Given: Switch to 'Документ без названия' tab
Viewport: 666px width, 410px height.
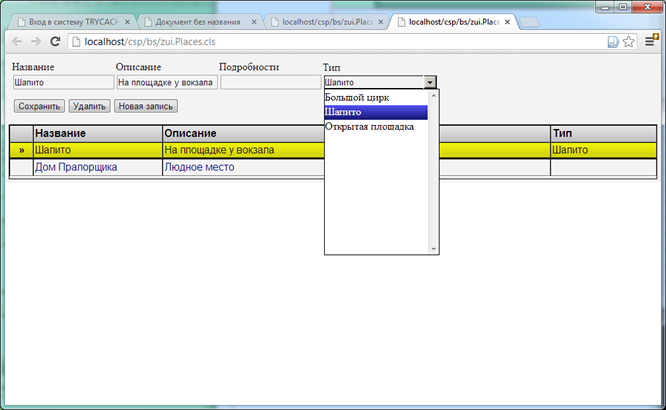Looking at the screenshot, I should coord(199,22).
